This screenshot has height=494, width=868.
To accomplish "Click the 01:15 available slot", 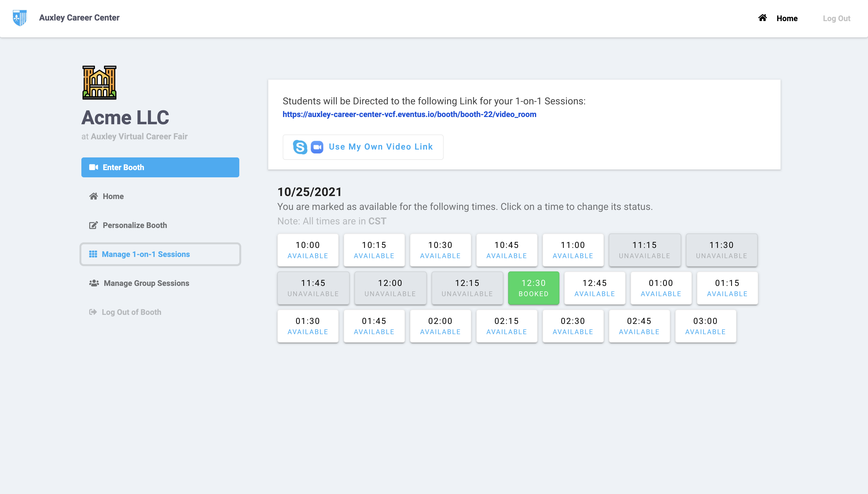I will [727, 288].
